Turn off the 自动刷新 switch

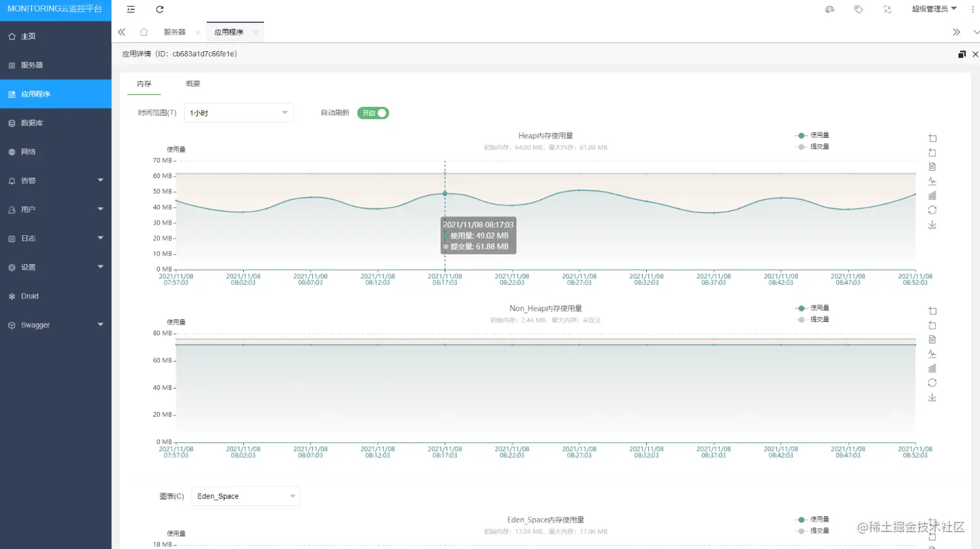pos(373,113)
